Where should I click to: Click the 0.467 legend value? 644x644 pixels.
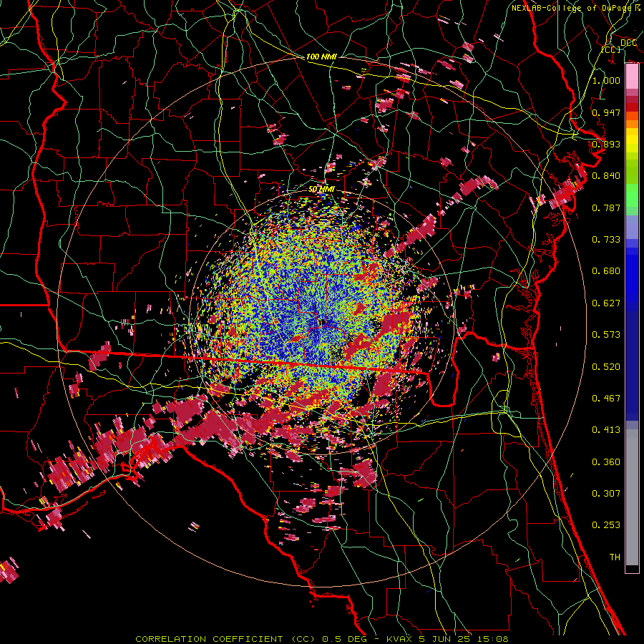click(606, 399)
